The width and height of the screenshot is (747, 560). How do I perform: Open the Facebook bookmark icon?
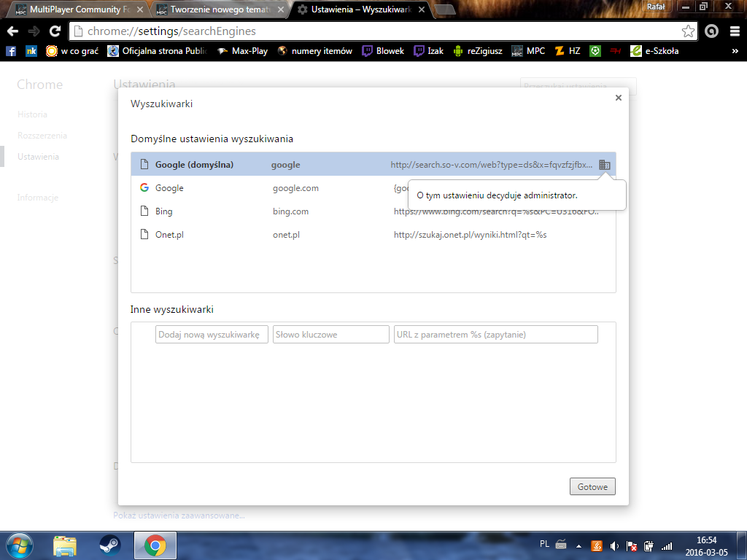coord(10,51)
